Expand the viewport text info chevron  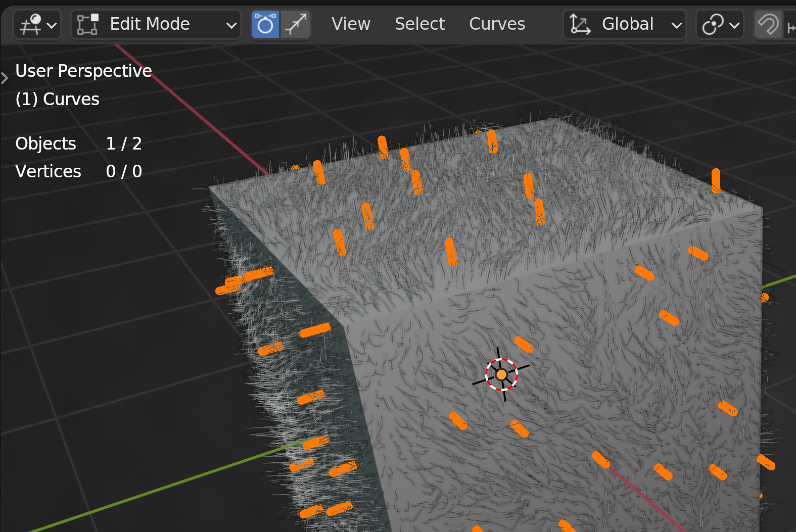coord(5,78)
